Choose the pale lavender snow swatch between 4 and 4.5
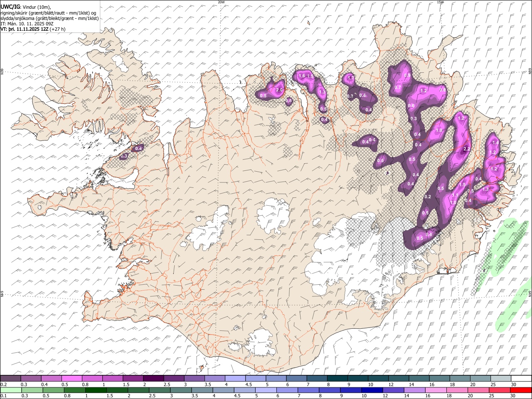532x399 pixels. pos(235,378)
